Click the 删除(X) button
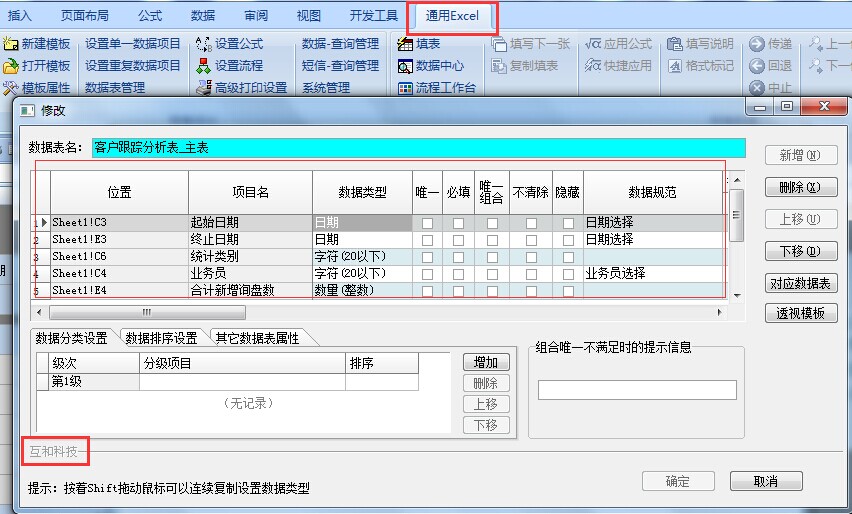Screen dimensions: 852x514 pos(801,187)
